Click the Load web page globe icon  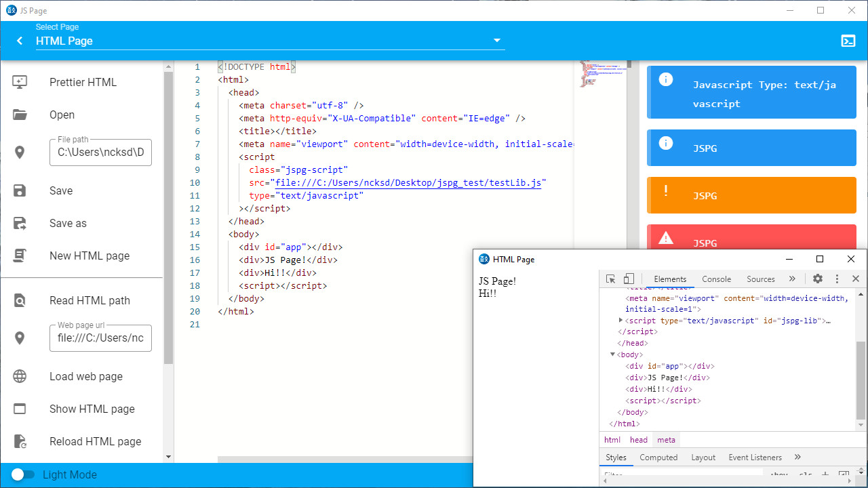tap(20, 376)
